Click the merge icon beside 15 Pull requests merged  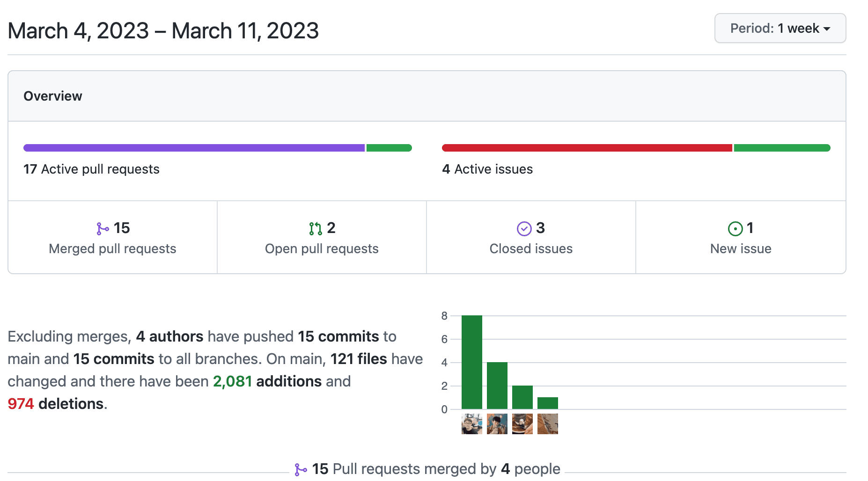301,469
